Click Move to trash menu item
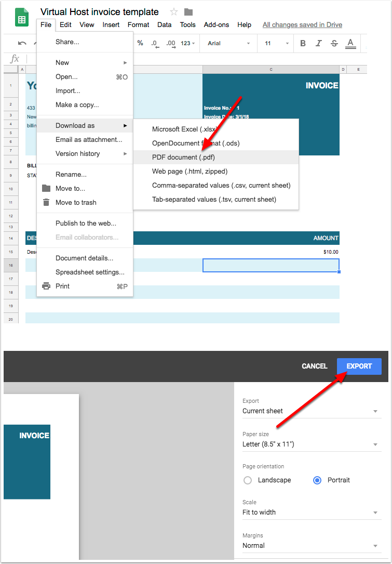392x564 pixels. (x=85, y=203)
